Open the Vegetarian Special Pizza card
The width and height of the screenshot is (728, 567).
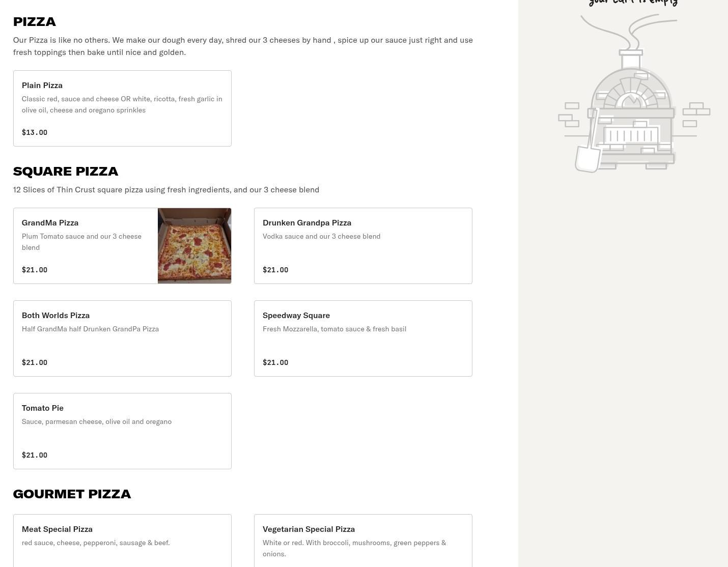(x=363, y=541)
